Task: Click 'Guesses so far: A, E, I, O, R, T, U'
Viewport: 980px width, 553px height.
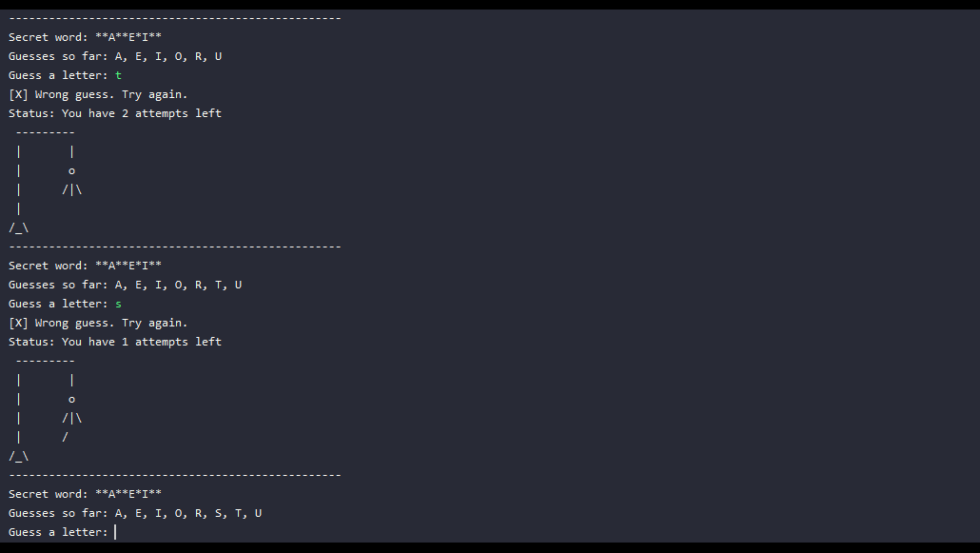Action: [125, 285]
